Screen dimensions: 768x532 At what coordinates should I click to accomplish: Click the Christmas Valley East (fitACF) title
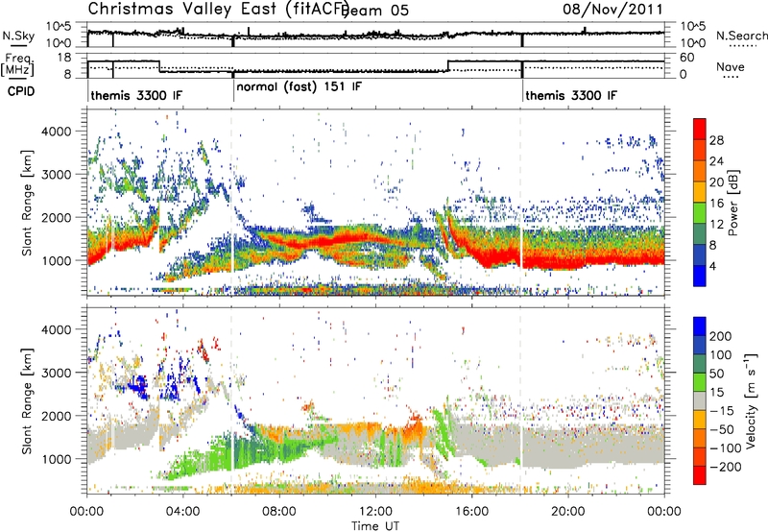click(219, 9)
